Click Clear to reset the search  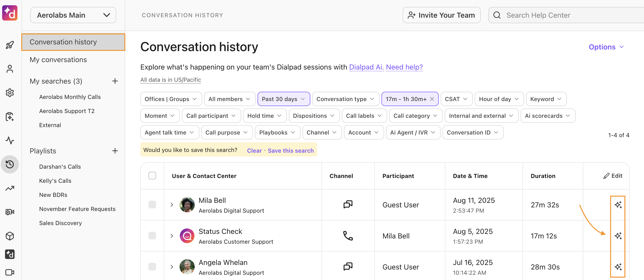(254, 151)
